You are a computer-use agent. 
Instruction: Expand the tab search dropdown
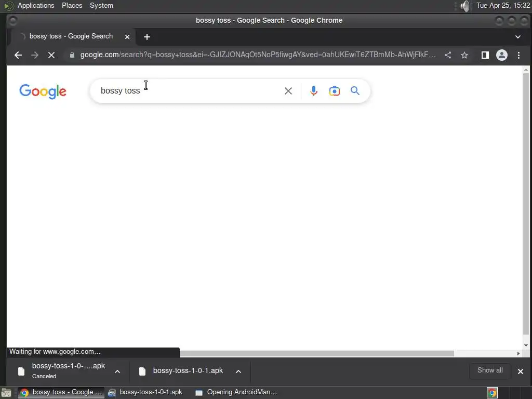pos(518,37)
